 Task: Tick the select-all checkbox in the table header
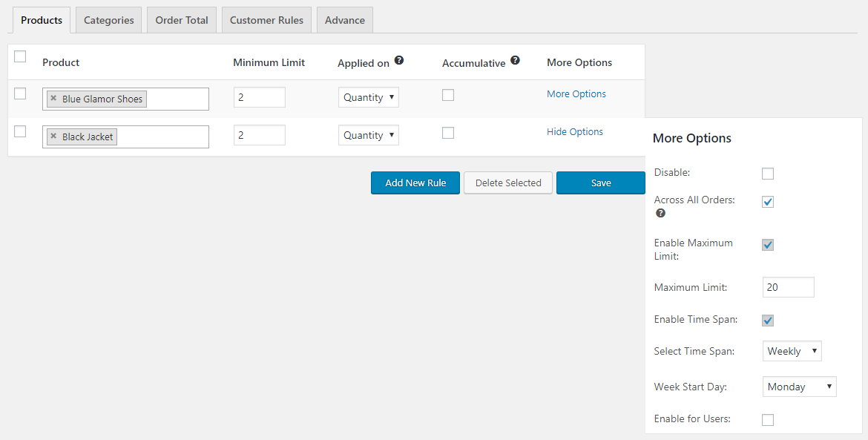click(20, 56)
